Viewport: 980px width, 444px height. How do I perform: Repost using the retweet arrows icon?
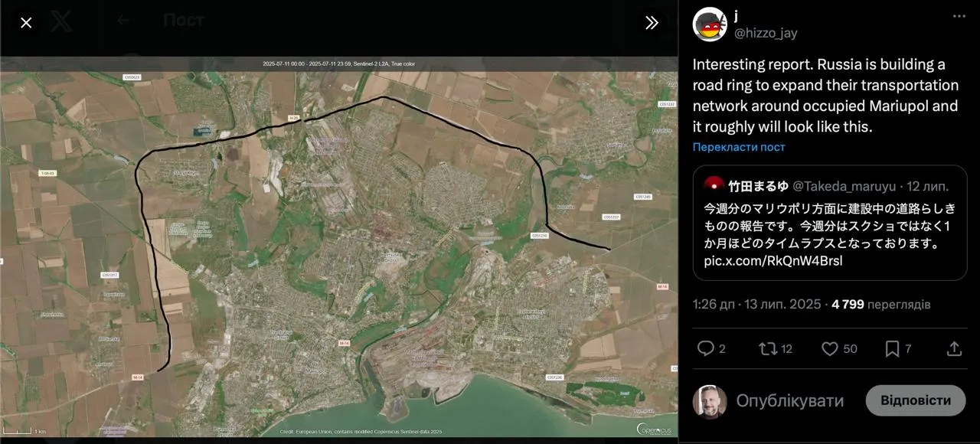pyautogui.click(x=767, y=349)
